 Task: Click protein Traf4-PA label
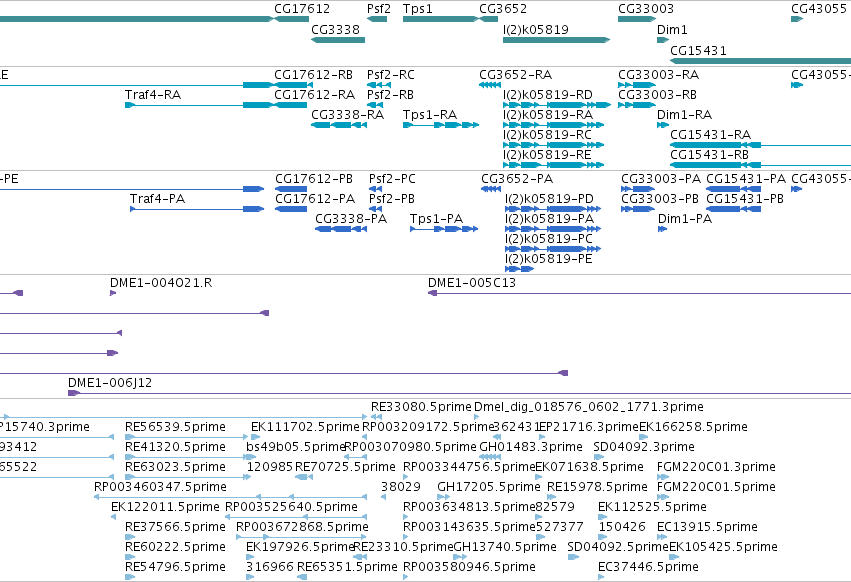click(x=157, y=199)
